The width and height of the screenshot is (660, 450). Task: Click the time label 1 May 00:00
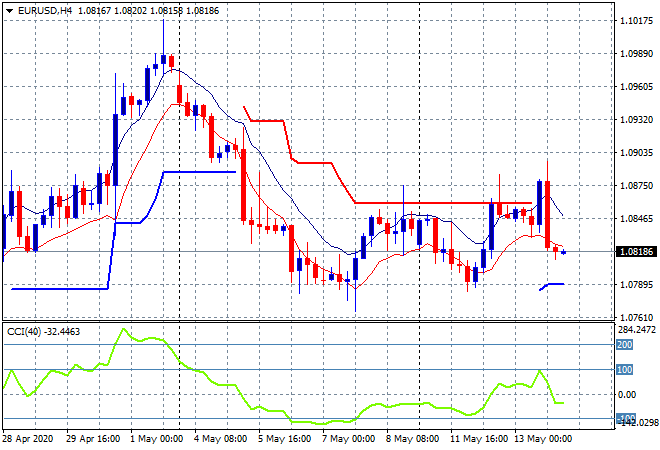[x=157, y=439]
